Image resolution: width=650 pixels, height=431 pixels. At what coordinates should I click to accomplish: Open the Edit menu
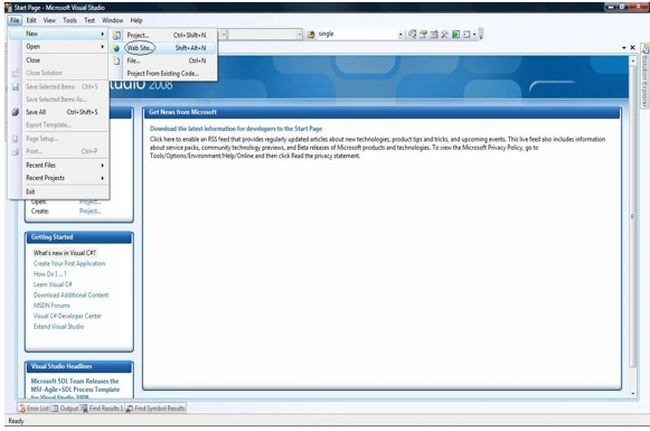point(31,20)
